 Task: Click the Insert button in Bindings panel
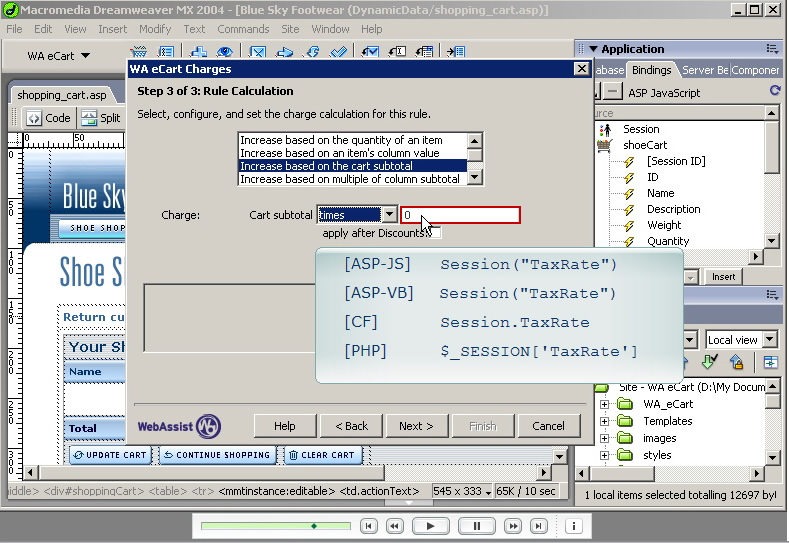tap(723, 277)
